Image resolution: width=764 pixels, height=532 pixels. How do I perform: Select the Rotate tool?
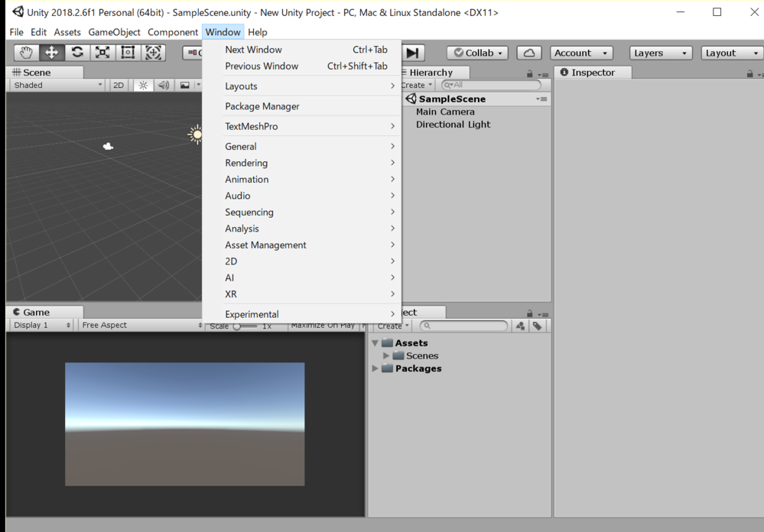76,52
